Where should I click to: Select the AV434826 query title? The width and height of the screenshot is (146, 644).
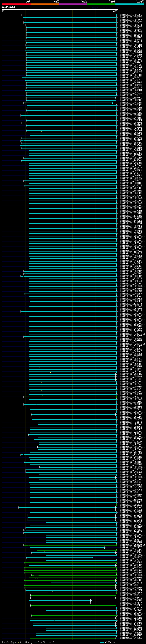tap(8, 8)
